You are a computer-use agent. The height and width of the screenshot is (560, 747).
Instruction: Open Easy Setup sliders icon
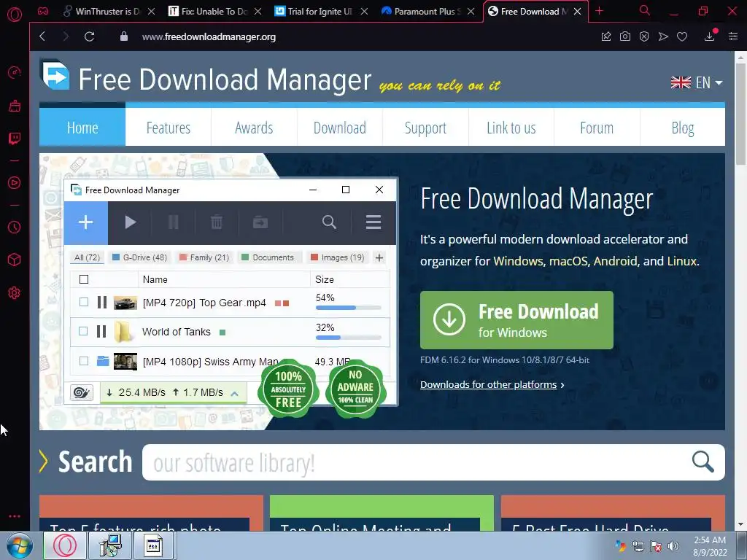[x=733, y=36]
